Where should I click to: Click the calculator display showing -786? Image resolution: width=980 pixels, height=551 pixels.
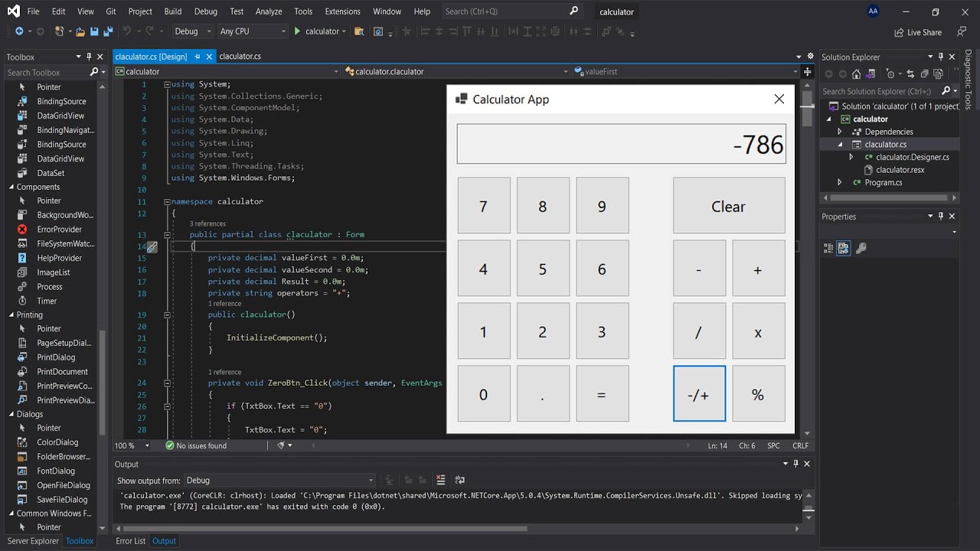(622, 144)
